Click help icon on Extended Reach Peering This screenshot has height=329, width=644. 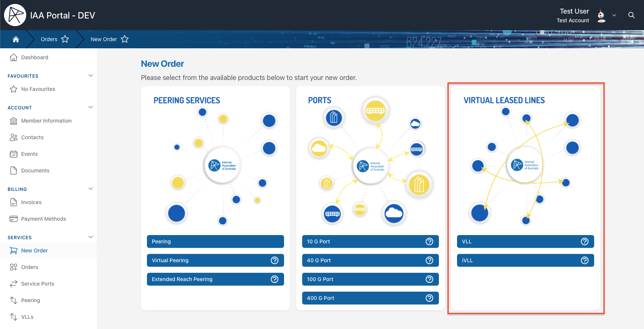tap(275, 279)
